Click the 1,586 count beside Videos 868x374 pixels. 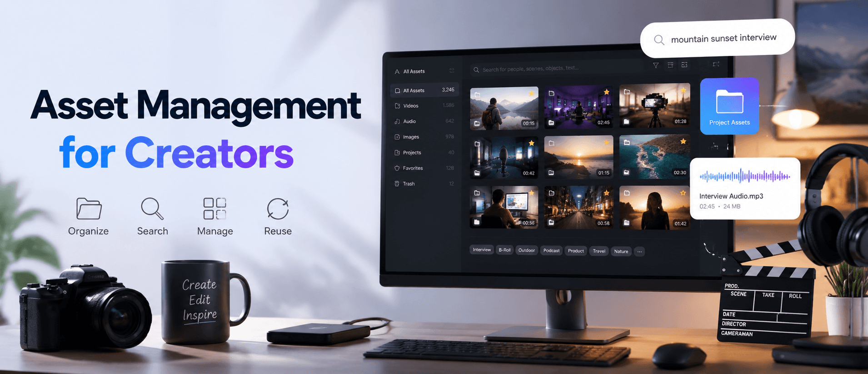pos(449,105)
